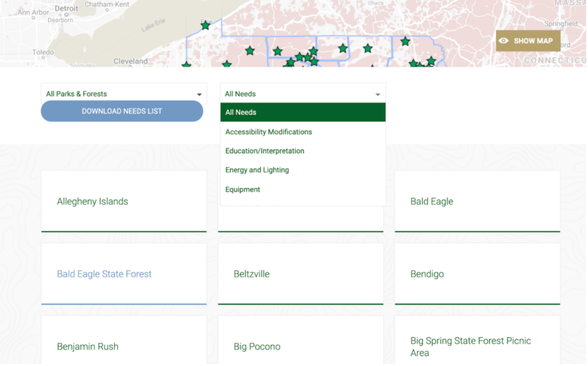
Task: Choose Accessibility Modifications from the list
Action: 269,132
